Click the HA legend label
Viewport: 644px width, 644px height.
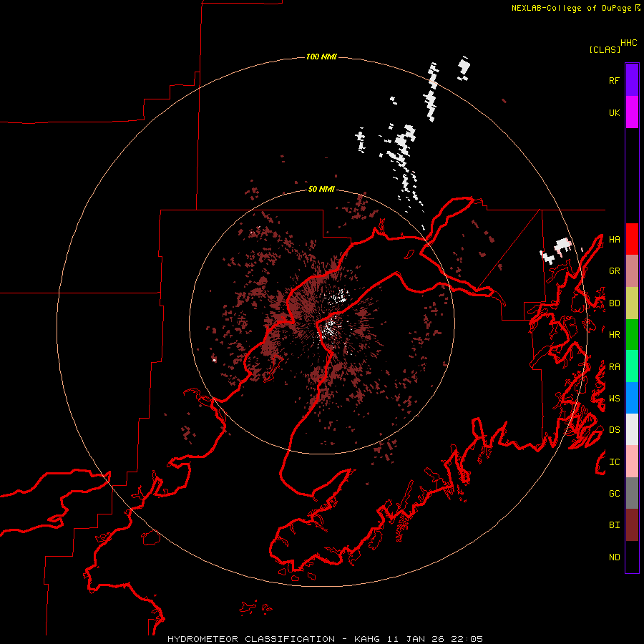pos(614,240)
